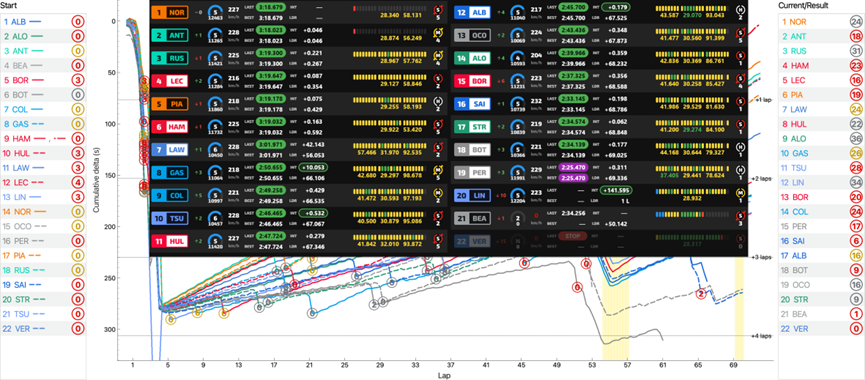Image resolution: width=865 pixels, height=380 pixels.
Task: Click the red STOP label in VER's row
Action: pos(572,236)
